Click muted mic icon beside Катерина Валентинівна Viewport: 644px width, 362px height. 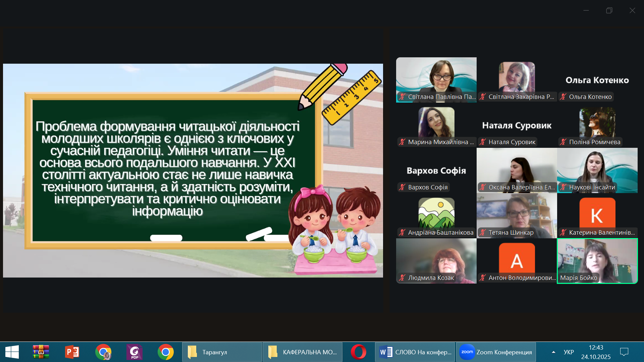point(563,233)
